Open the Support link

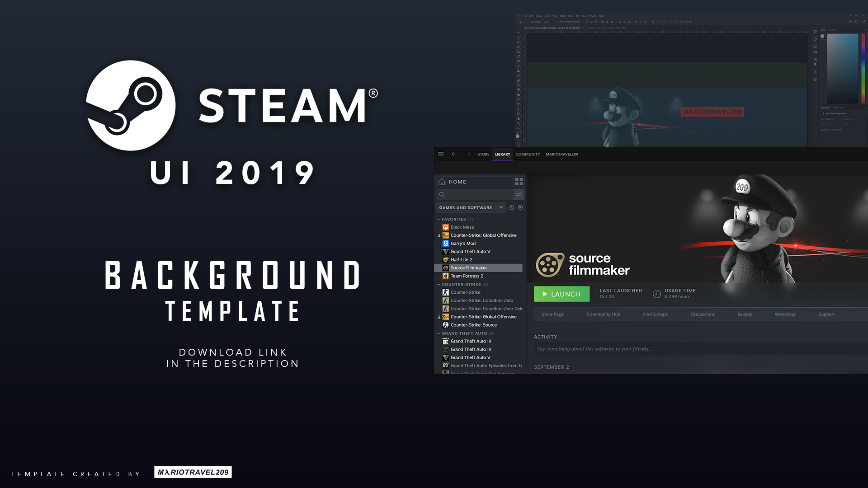coord(826,314)
